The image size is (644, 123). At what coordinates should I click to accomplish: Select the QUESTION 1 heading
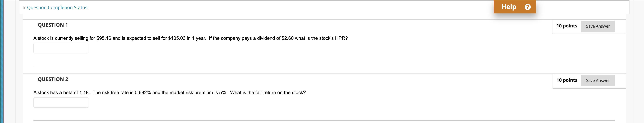pos(53,25)
